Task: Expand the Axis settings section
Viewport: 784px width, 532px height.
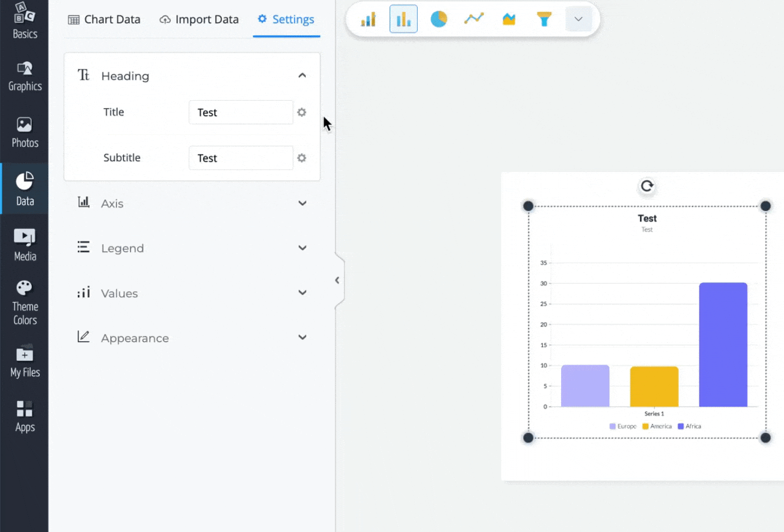Action: (x=192, y=203)
